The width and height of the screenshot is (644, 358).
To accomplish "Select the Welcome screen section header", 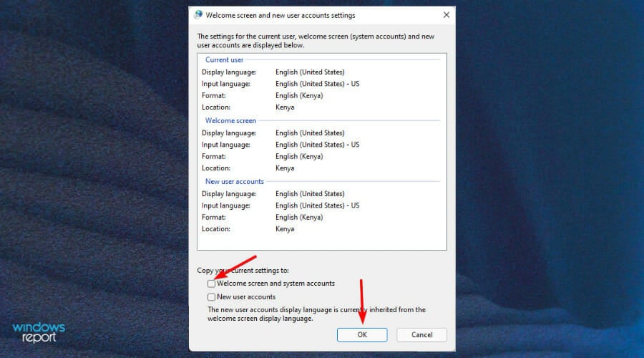I will pos(230,121).
